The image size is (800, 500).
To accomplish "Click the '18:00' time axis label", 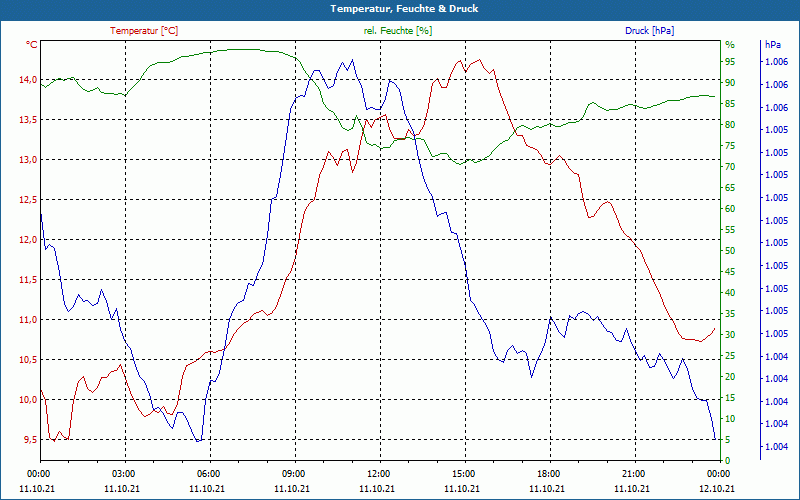I will 551,473.
